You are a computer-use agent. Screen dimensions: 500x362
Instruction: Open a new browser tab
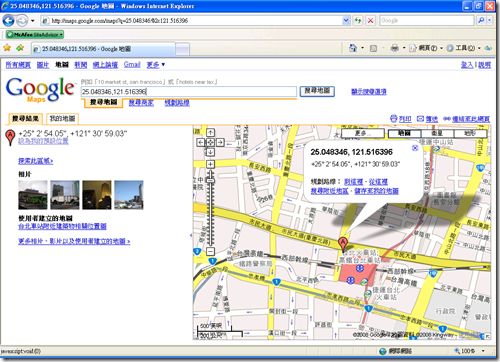coord(182,49)
